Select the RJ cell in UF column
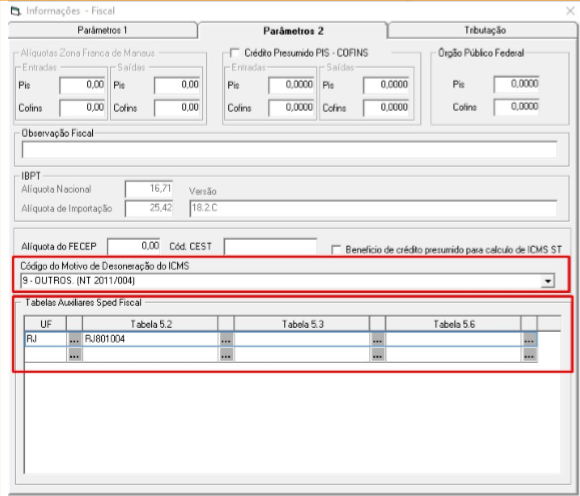The image size is (580, 496). coord(46,339)
